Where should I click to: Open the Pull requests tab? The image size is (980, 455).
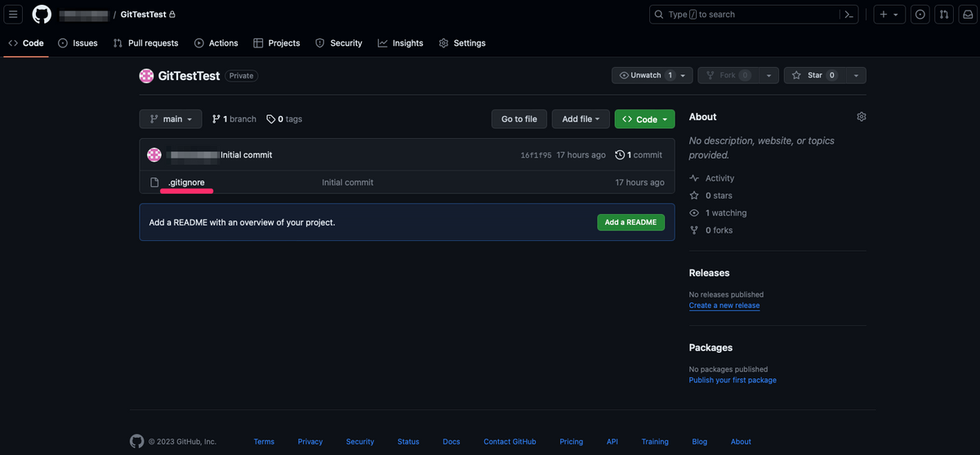tap(145, 43)
